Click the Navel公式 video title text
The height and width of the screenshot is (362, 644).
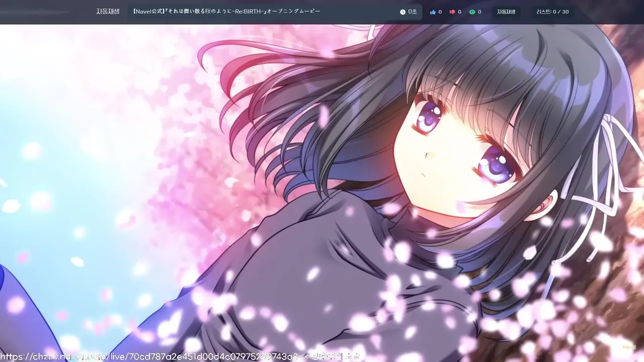(x=226, y=11)
